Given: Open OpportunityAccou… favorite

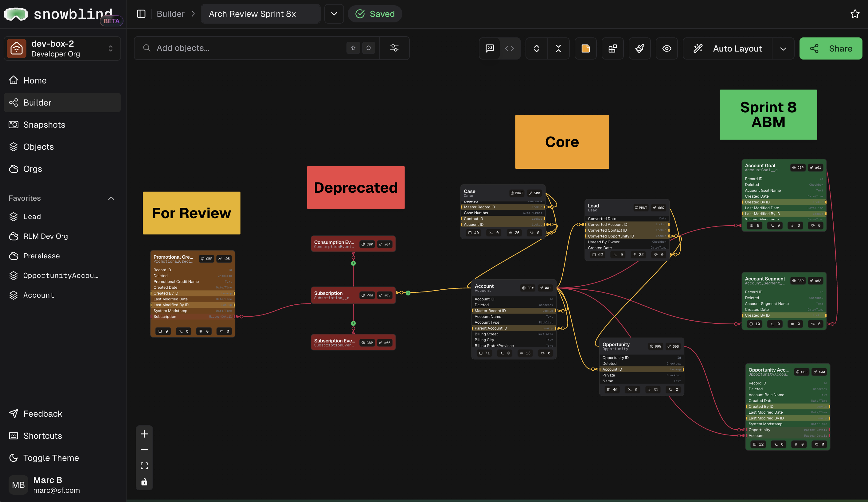Looking at the screenshot, I should click(x=62, y=275).
